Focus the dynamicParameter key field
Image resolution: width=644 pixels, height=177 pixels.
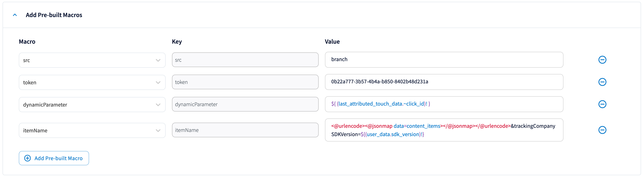pyautogui.click(x=245, y=104)
